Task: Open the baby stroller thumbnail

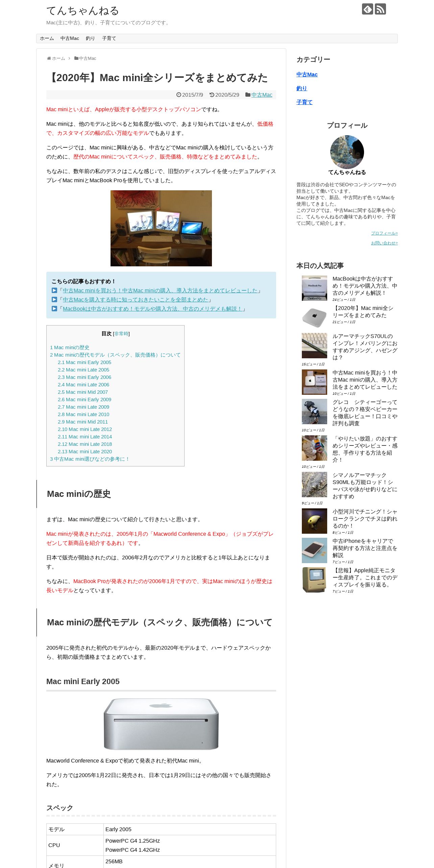Action: coord(314,412)
